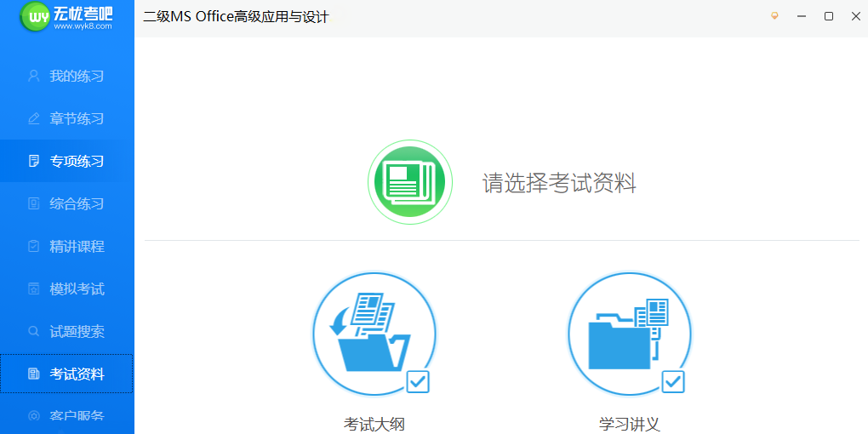The image size is (868, 434).
Task: Select 专项练习 in the sidebar
Action: 67,161
